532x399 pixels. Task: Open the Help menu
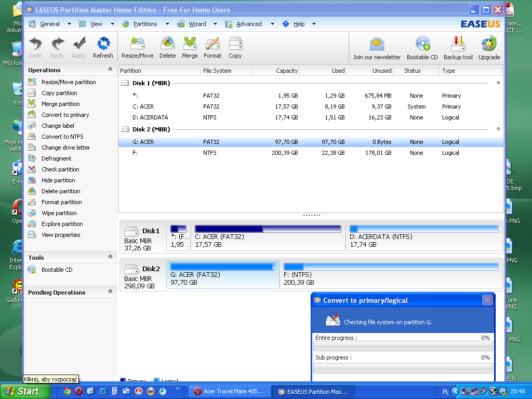pos(299,24)
